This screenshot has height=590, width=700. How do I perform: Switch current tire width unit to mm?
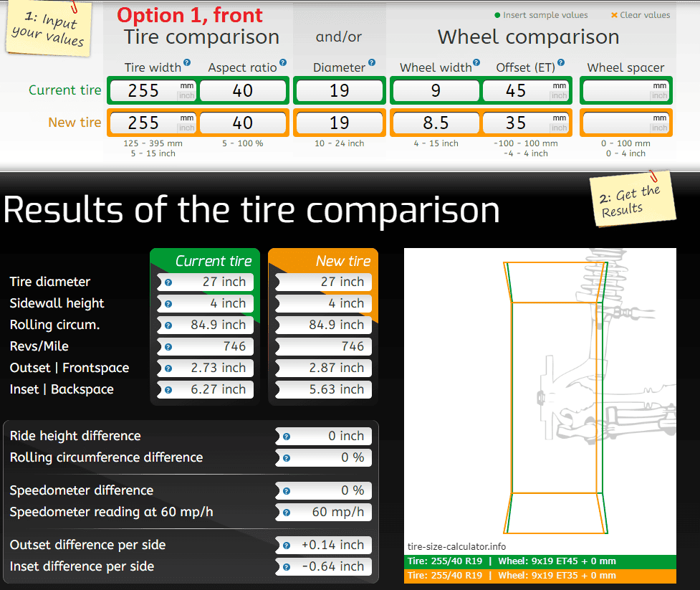click(186, 86)
